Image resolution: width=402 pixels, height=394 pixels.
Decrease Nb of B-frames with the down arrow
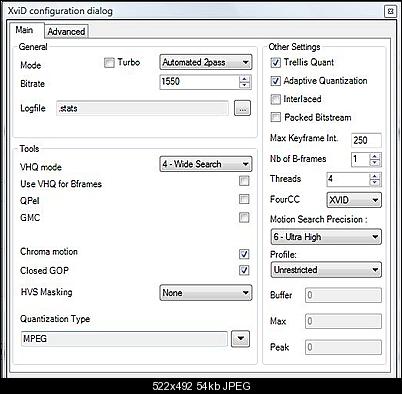pyautogui.click(x=375, y=163)
